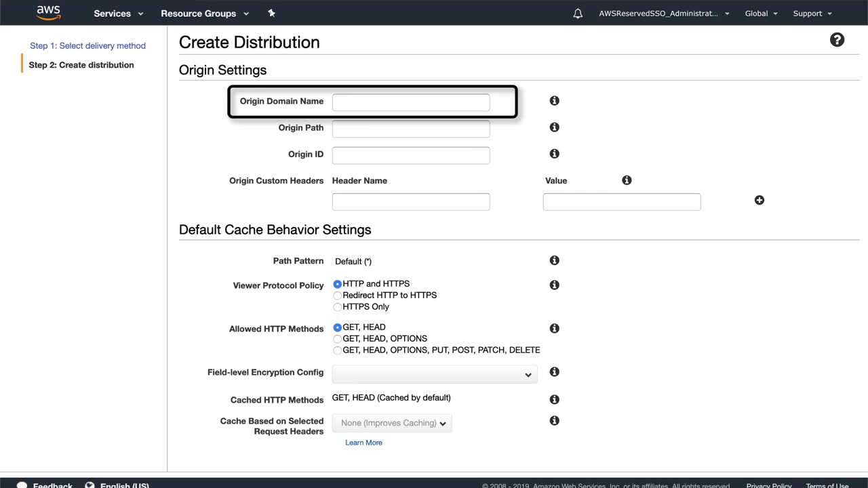868x488 pixels.
Task: Choose GET, HEAD, OPTIONS allowed methods
Action: pos(338,339)
